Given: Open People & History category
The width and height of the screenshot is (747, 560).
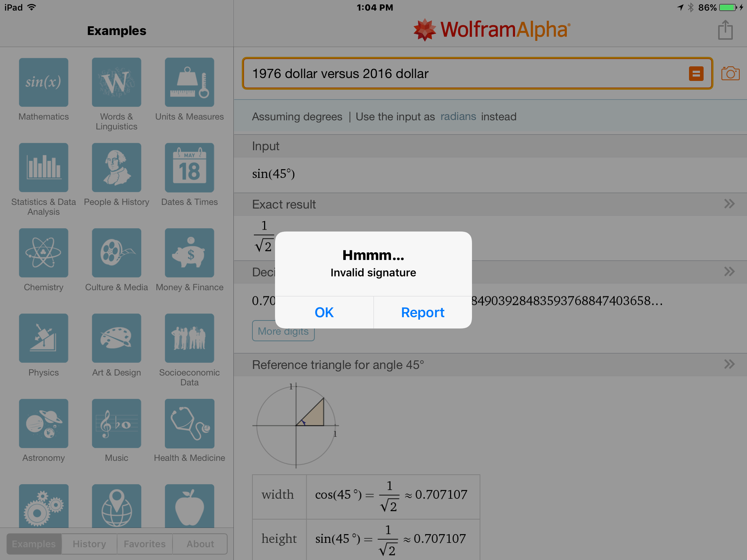Looking at the screenshot, I should pyautogui.click(x=116, y=168).
